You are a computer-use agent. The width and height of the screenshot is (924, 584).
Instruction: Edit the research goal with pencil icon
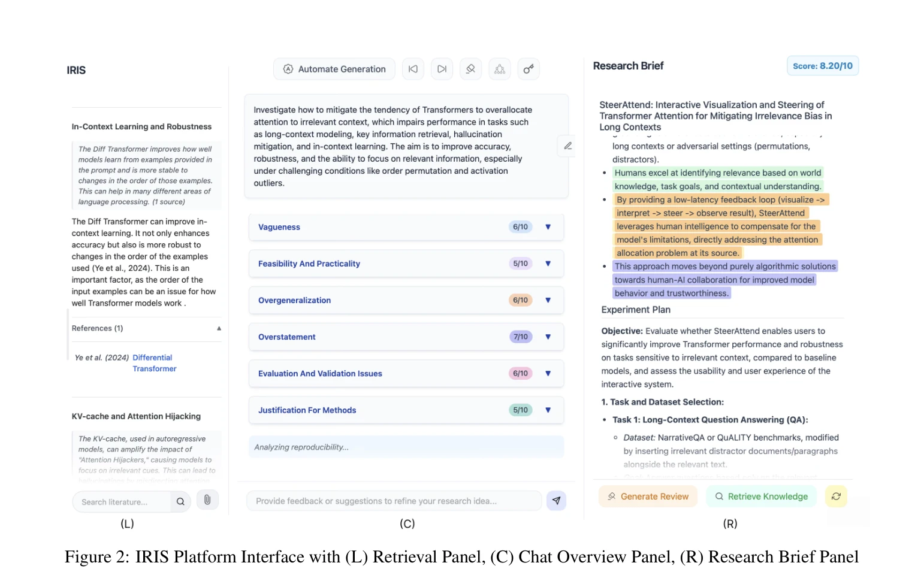[x=567, y=146]
